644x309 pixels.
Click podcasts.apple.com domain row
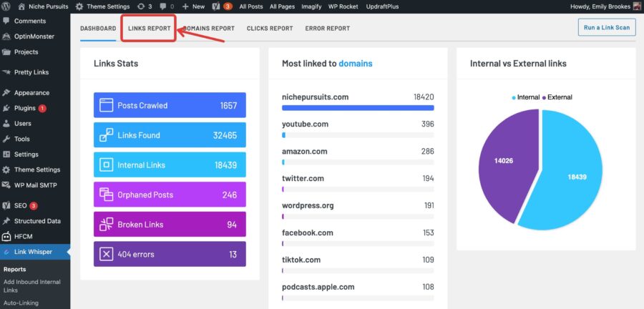pos(358,291)
